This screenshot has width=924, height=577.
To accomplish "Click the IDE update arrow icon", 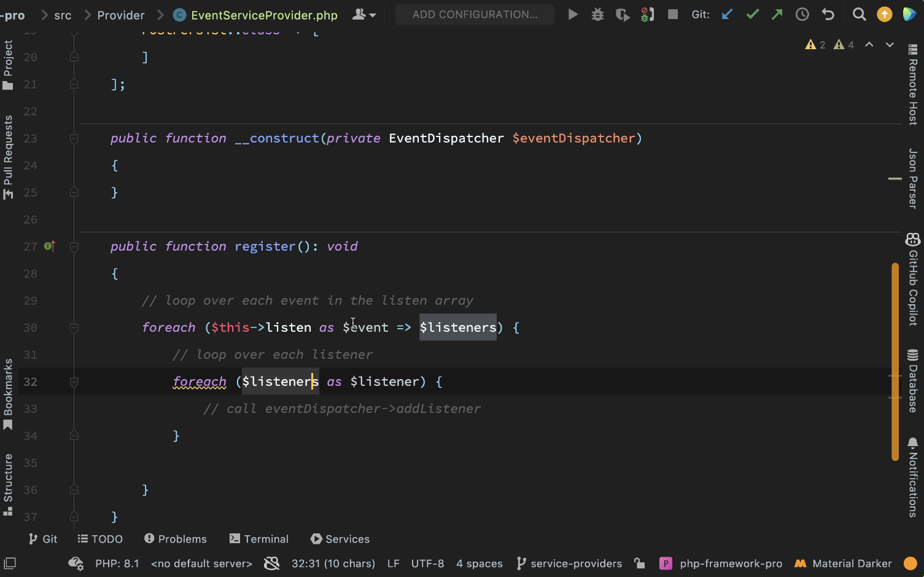I will [885, 14].
